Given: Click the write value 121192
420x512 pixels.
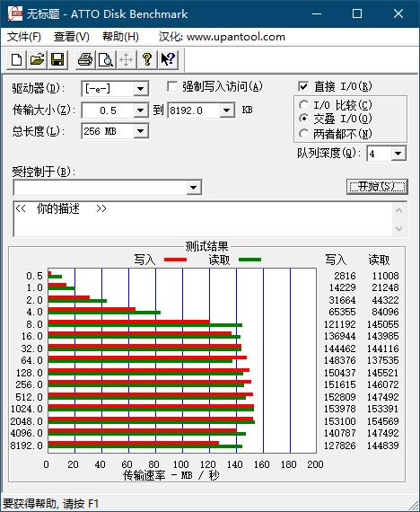Looking at the screenshot, I should tap(339, 324).
